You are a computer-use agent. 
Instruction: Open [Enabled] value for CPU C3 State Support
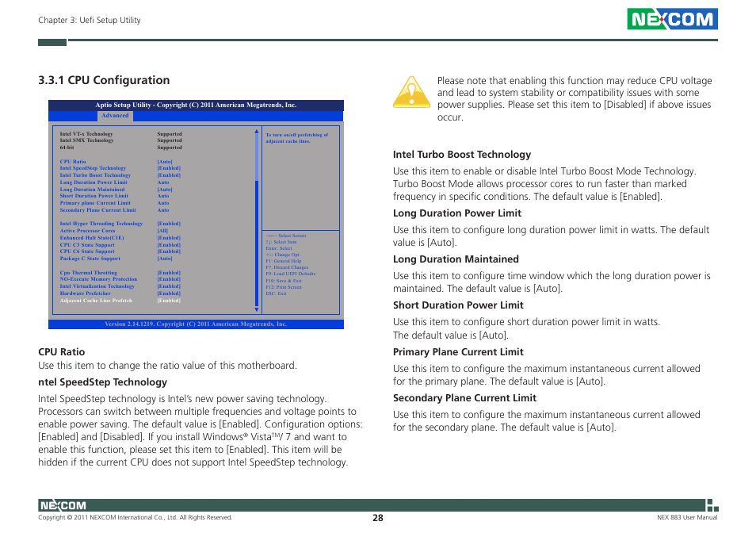pyautogui.click(x=169, y=245)
